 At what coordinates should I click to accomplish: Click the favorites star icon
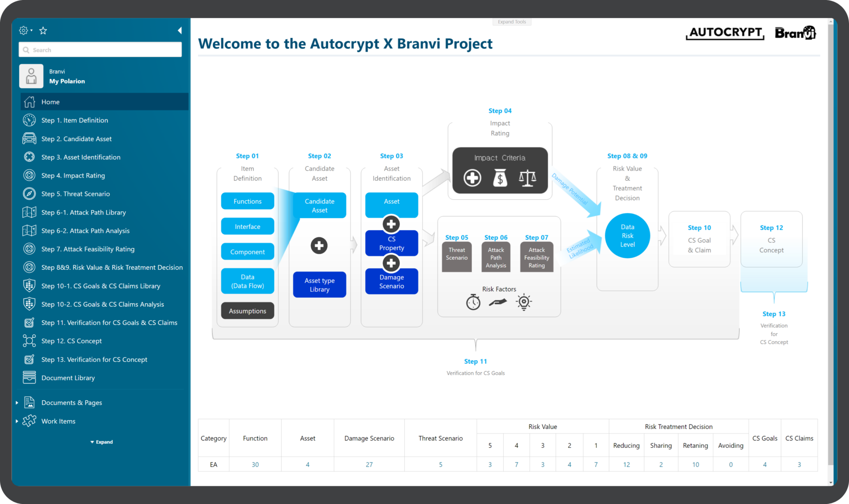click(43, 31)
